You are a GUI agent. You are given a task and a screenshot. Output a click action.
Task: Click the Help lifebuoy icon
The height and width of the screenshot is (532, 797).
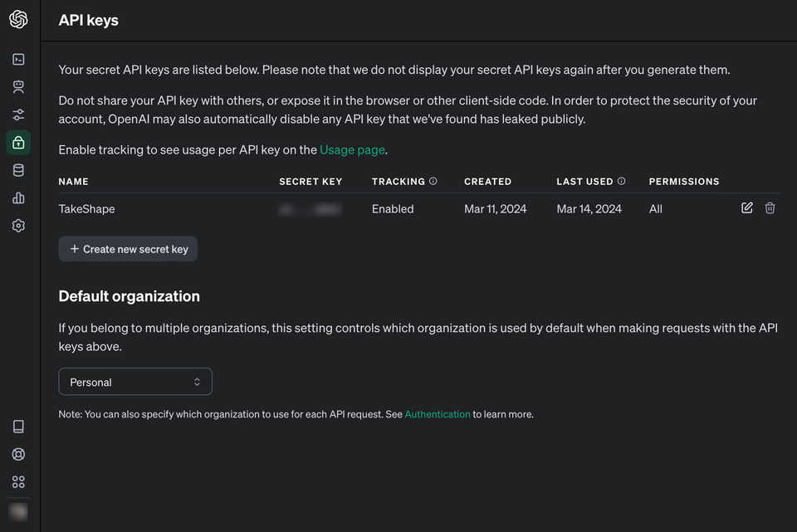pyautogui.click(x=18, y=454)
